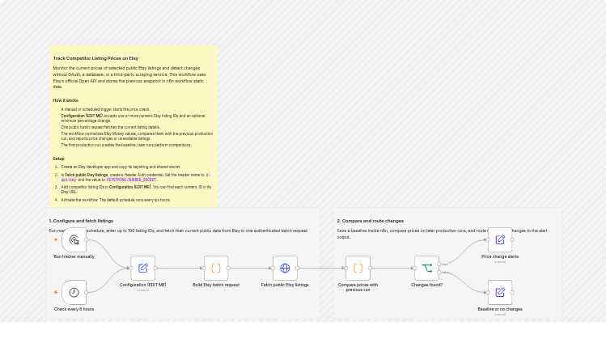Click the output connector of Check every 6 hours
The height and width of the screenshot is (364, 606).
tap(87, 293)
